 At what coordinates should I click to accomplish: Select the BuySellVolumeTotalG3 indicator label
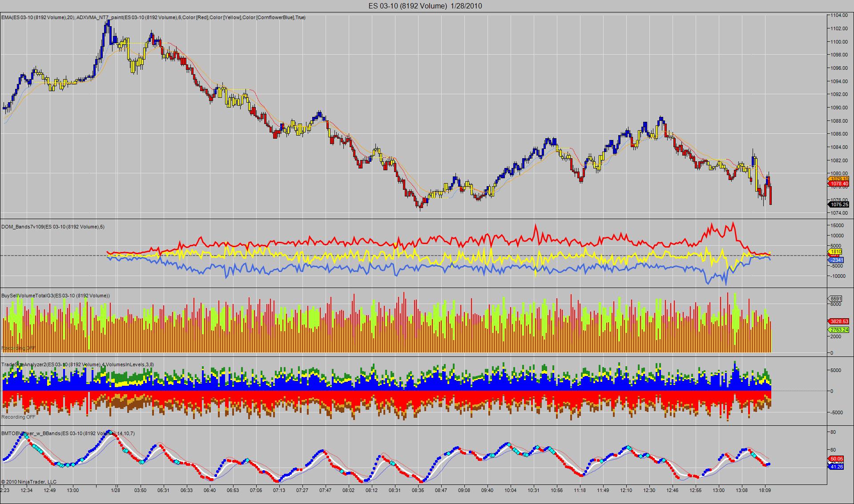point(56,296)
